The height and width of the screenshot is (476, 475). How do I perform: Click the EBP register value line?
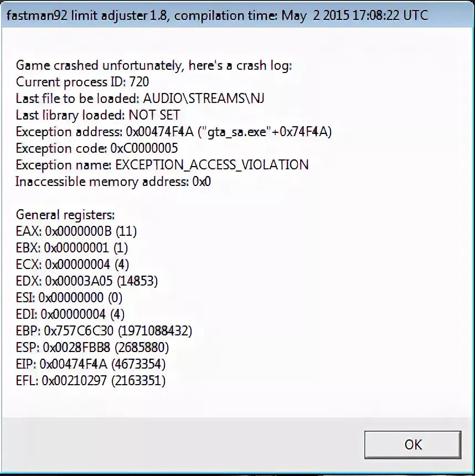104,331
